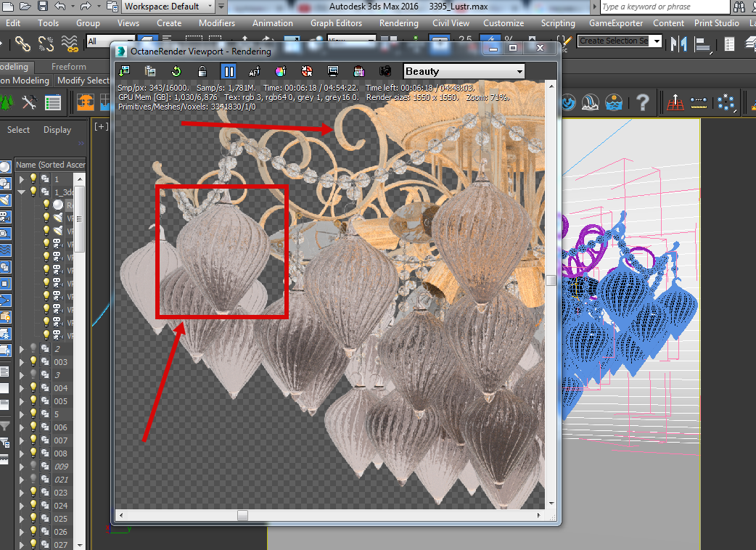This screenshot has width=756, height=550.
Task: Click the question mark help icon
Action: [642, 102]
